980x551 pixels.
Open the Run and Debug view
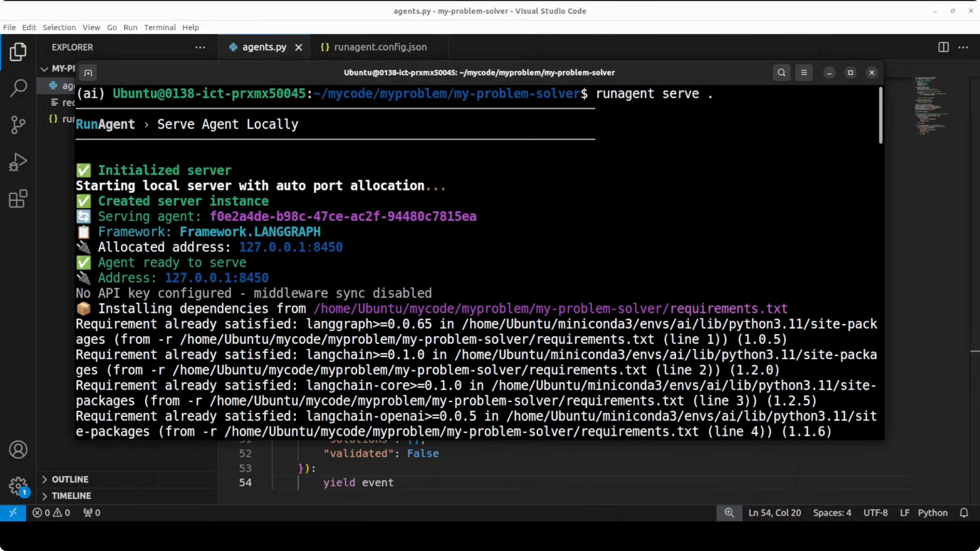point(18,162)
